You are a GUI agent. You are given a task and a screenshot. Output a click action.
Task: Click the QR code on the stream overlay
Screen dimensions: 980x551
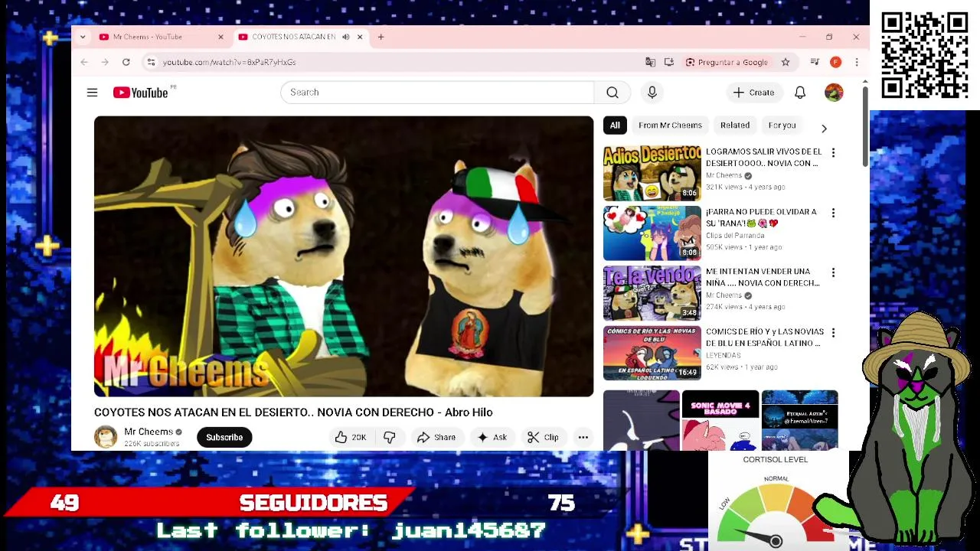(925, 55)
